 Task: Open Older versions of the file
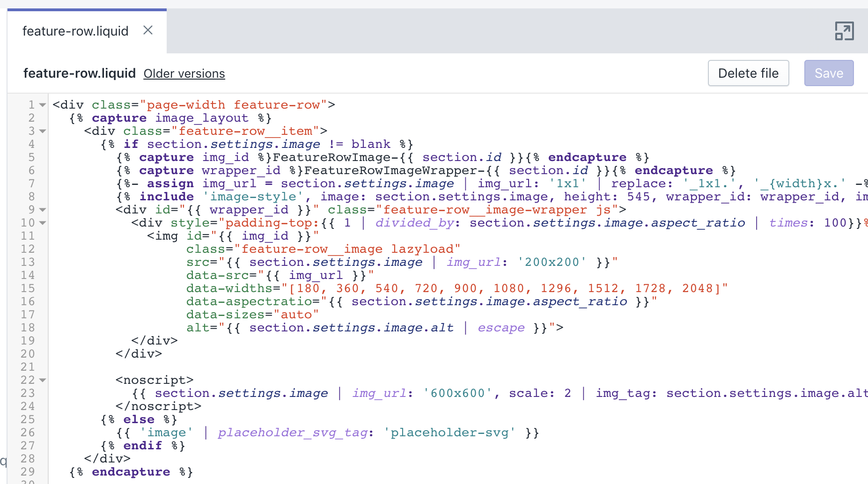click(x=184, y=73)
